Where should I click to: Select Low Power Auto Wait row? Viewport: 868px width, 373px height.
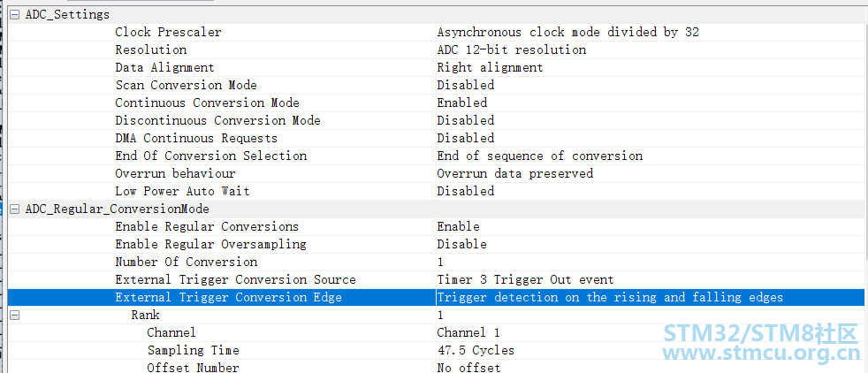pyautogui.click(x=182, y=191)
